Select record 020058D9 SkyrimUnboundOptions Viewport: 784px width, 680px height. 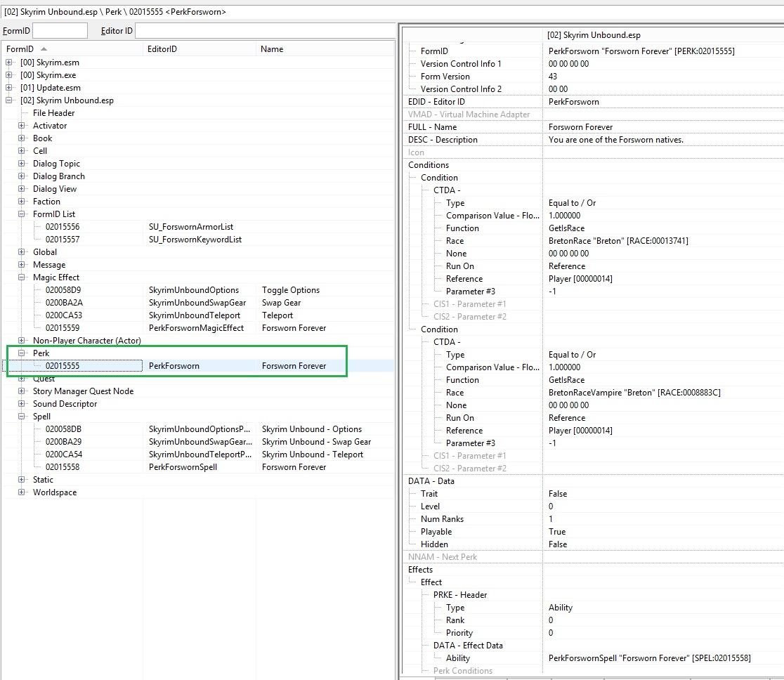pos(199,290)
